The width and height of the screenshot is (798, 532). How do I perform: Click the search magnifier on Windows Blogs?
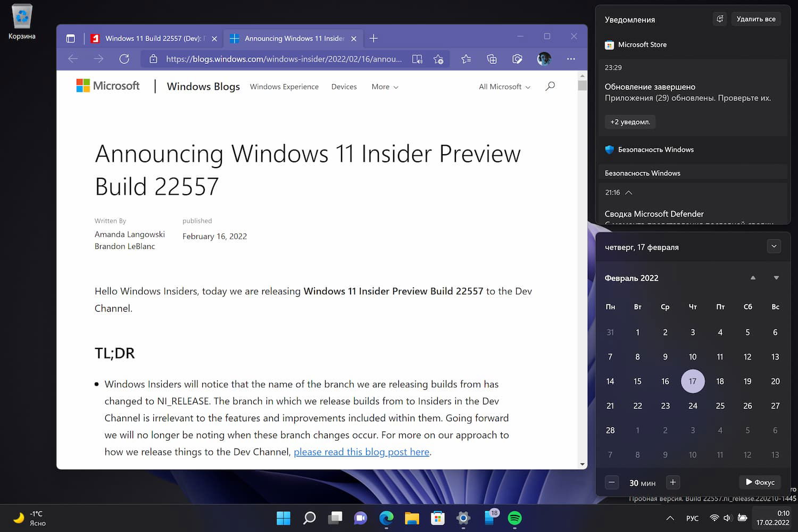coord(550,86)
